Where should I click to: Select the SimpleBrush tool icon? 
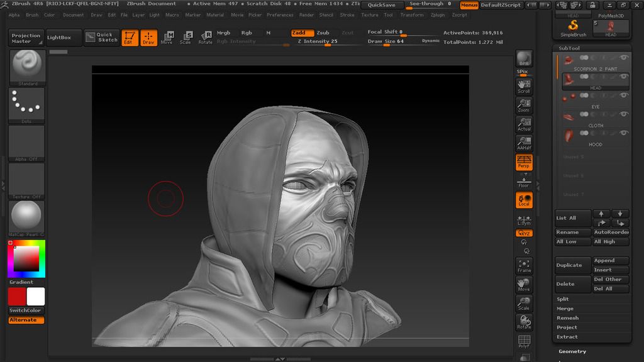tap(574, 28)
